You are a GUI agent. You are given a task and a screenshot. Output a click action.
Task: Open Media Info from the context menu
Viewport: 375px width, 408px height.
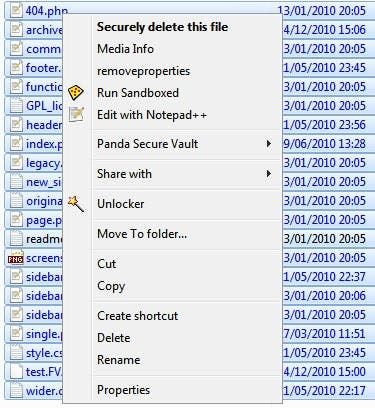point(125,49)
